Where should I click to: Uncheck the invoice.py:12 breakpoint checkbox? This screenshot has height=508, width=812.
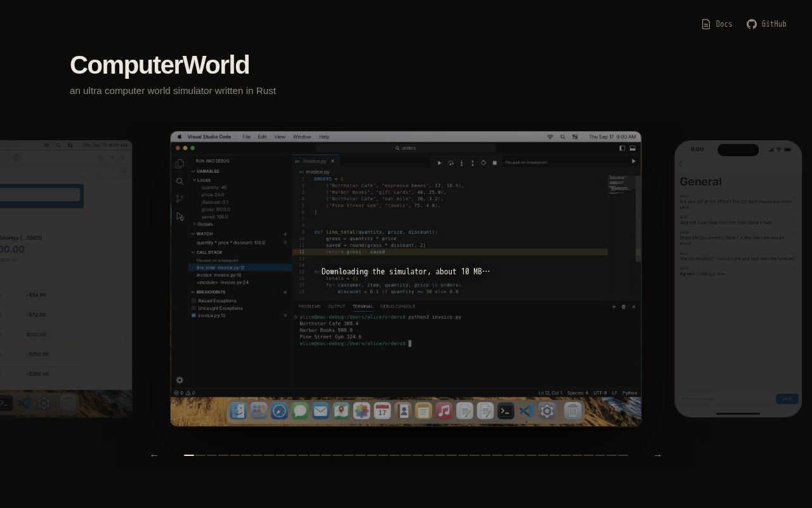194,316
